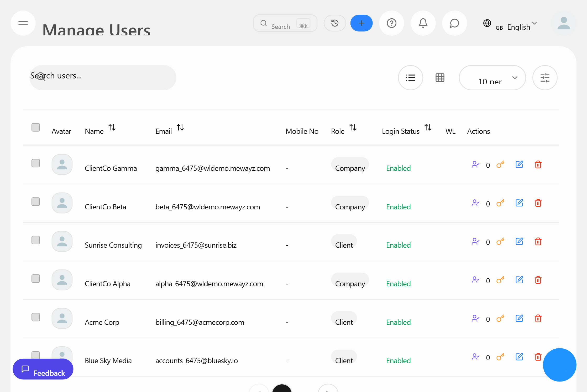Click the delete icon for Blue Sky Media
Screen dimensions: 587x392
(538, 357)
